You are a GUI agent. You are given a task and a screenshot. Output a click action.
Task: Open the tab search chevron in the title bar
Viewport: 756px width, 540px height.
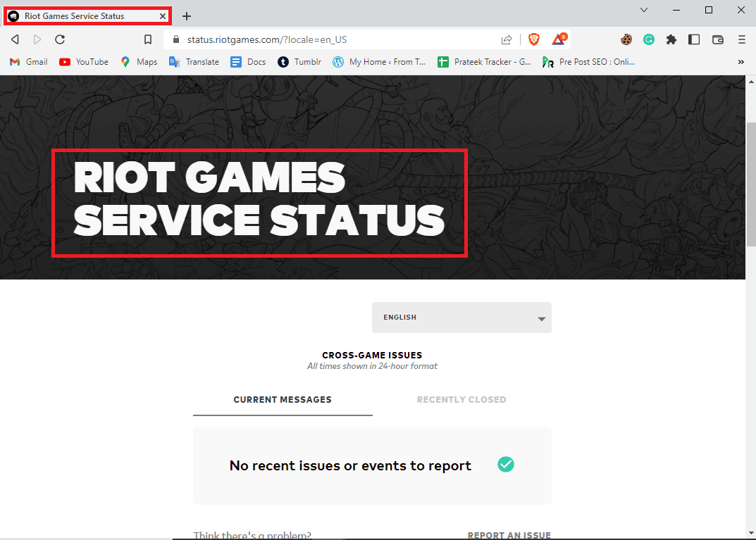pos(644,10)
